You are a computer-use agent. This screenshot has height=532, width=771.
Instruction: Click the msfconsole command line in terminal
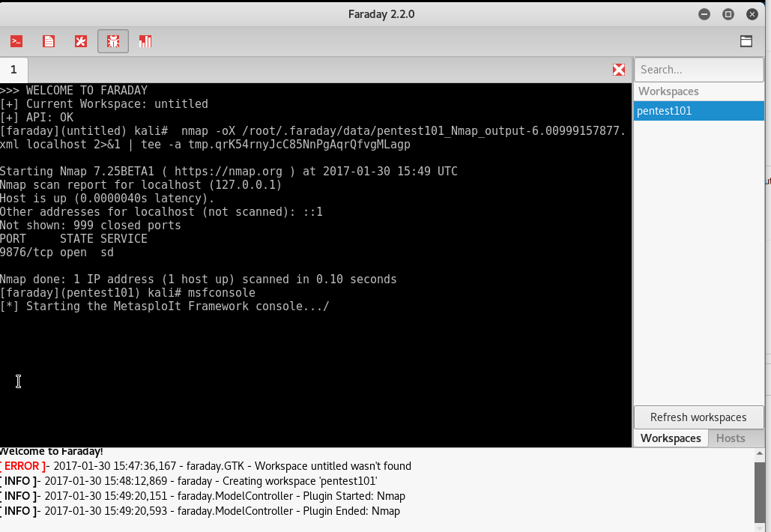[x=128, y=292]
